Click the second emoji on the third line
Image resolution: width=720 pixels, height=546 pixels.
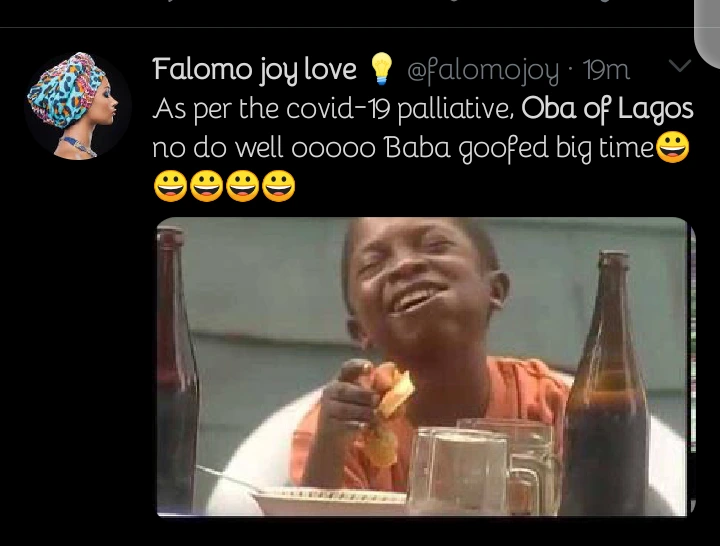tap(207, 187)
